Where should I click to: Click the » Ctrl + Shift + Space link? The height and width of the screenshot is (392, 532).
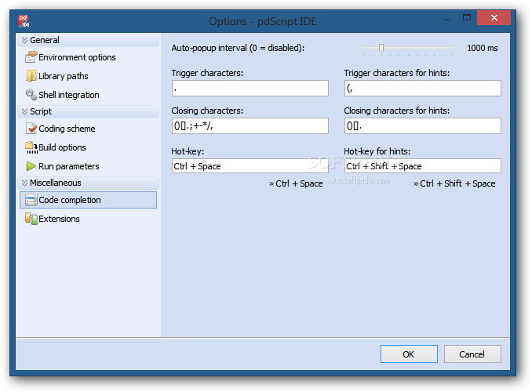[x=454, y=183]
